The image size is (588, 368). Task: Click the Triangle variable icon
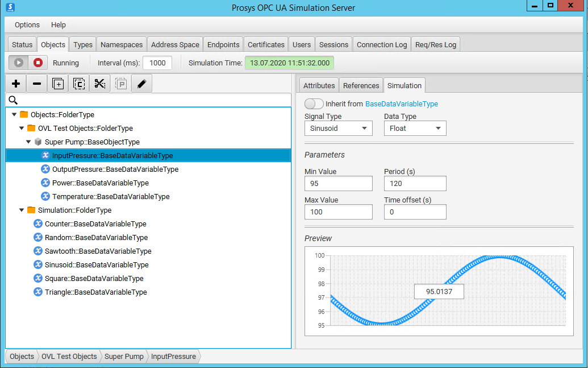click(x=38, y=292)
